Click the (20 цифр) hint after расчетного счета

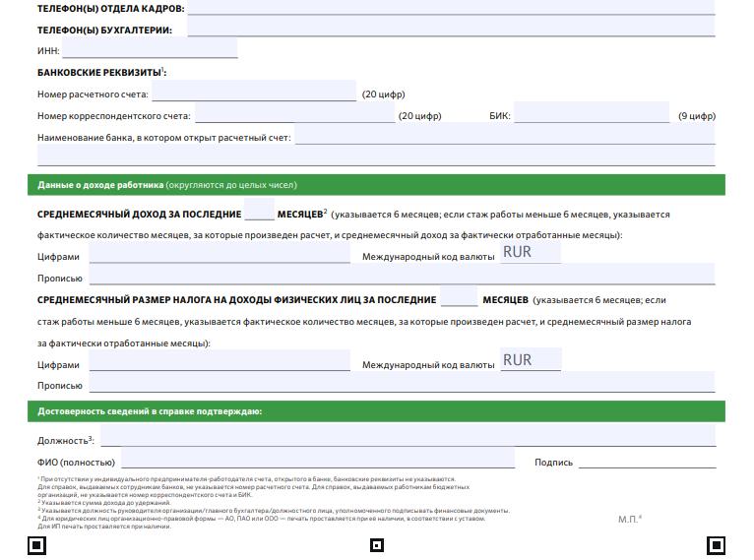pos(383,94)
